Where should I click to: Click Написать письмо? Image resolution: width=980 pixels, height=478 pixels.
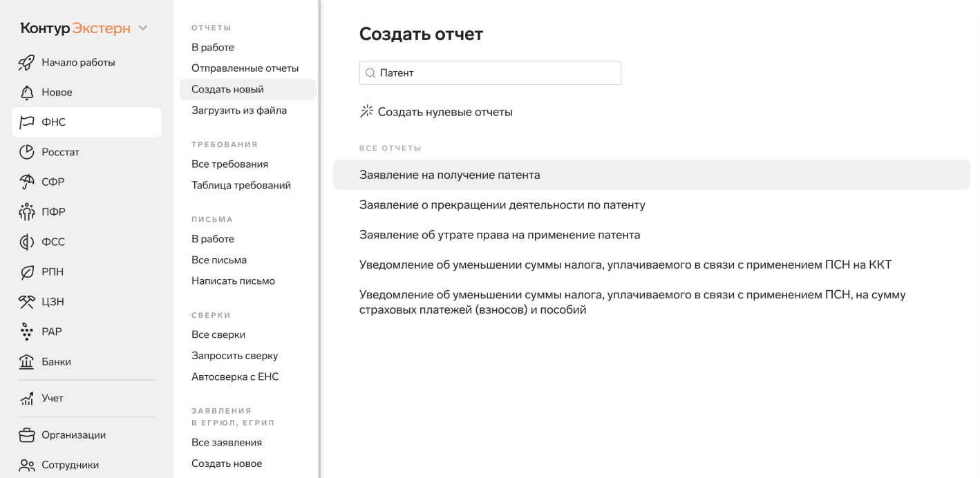coord(234,281)
